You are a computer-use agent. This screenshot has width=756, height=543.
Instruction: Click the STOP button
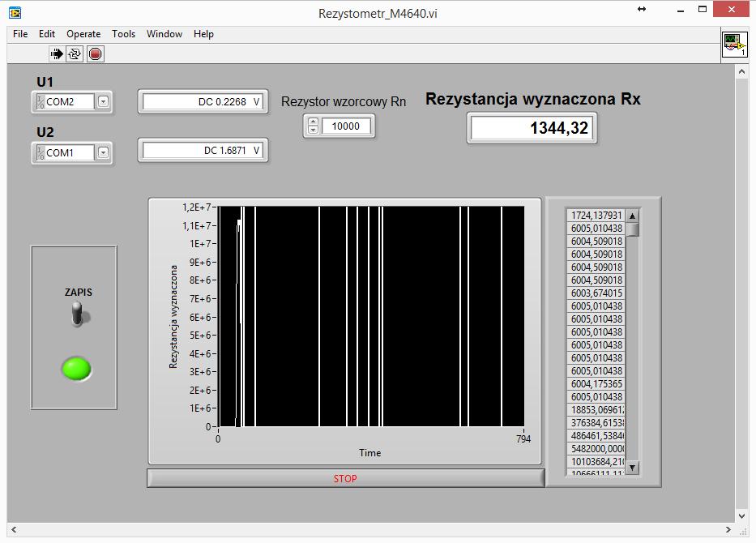click(x=346, y=478)
